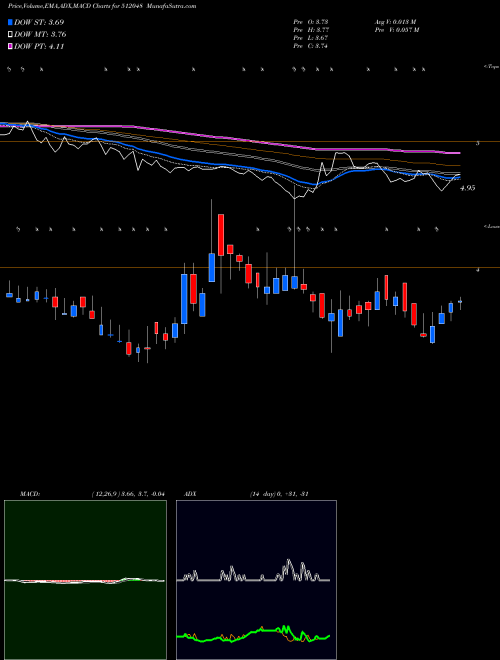Click the 'MACD:' panel heading

pos(30,494)
